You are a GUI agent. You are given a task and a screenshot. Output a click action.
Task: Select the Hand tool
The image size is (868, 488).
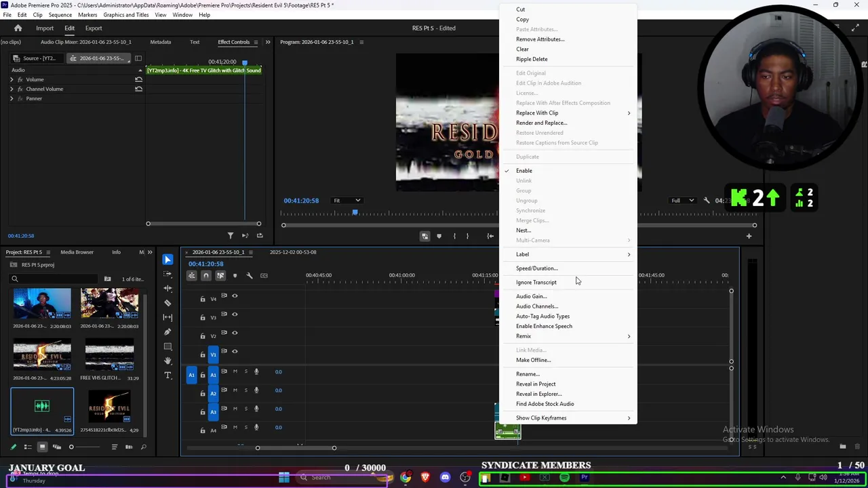click(167, 361)
